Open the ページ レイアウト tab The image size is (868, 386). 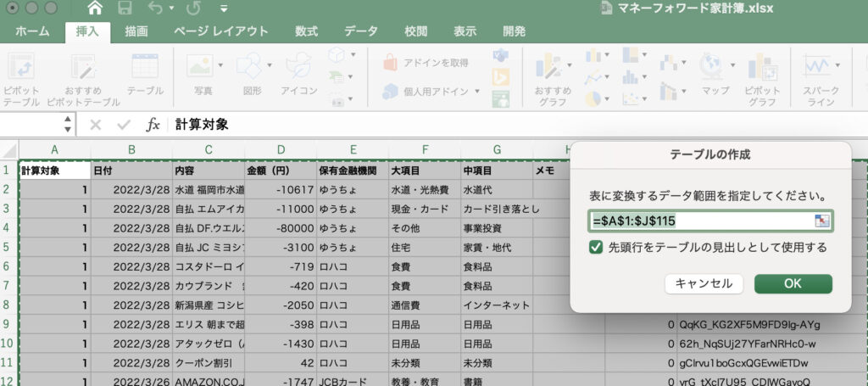221,31
